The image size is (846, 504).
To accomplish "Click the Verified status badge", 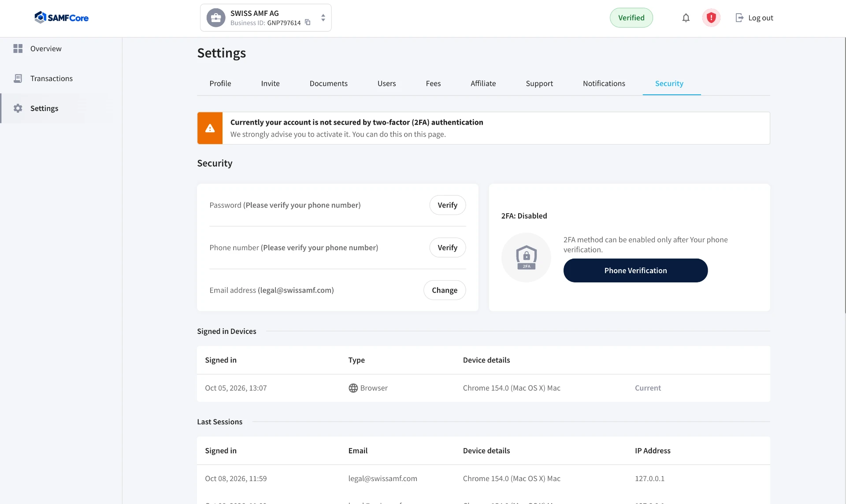I will click(631, 18).
